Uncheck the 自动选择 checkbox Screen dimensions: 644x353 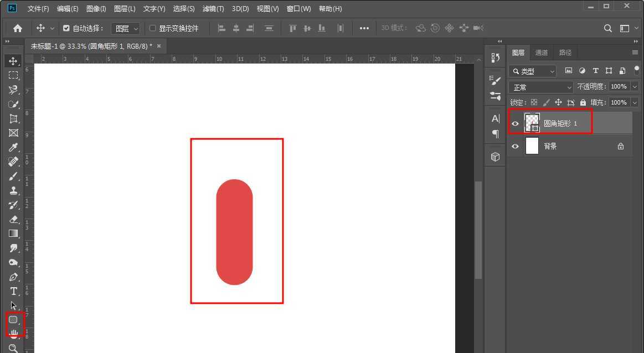(x=66, y=28)
